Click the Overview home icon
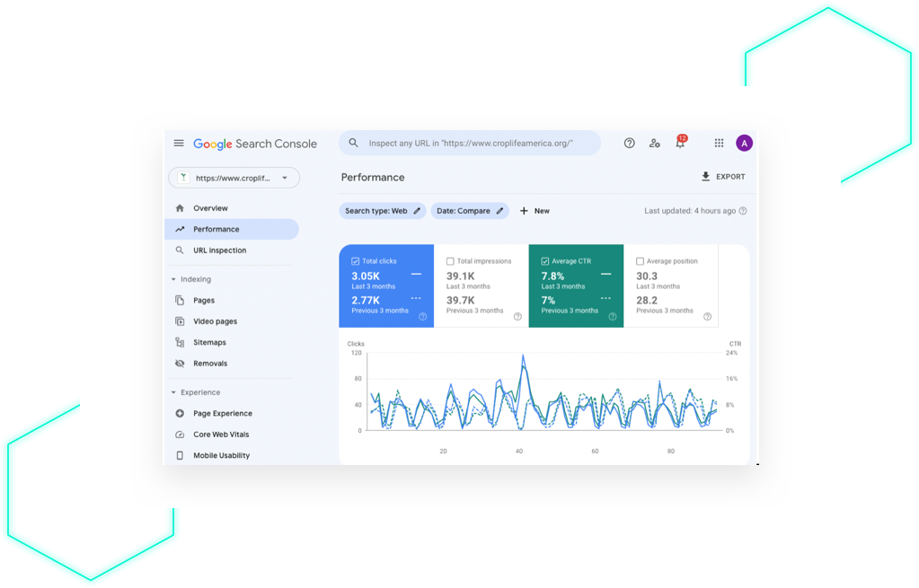Screen dimensions: 919x588 click(x=180, y=208)
